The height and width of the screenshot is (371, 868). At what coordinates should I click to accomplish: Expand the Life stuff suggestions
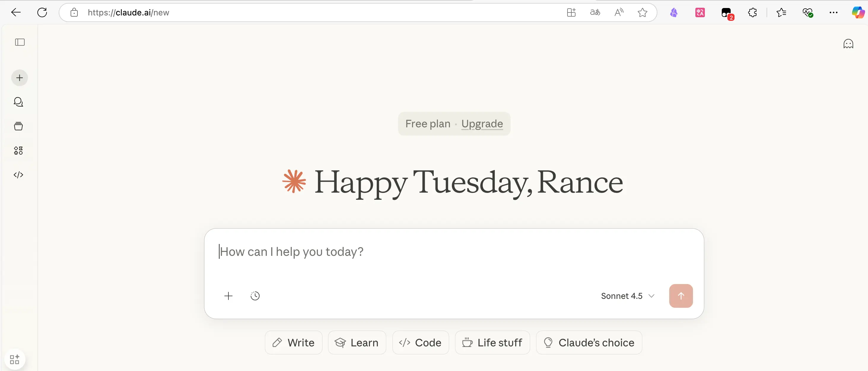(x=492, y=343)
